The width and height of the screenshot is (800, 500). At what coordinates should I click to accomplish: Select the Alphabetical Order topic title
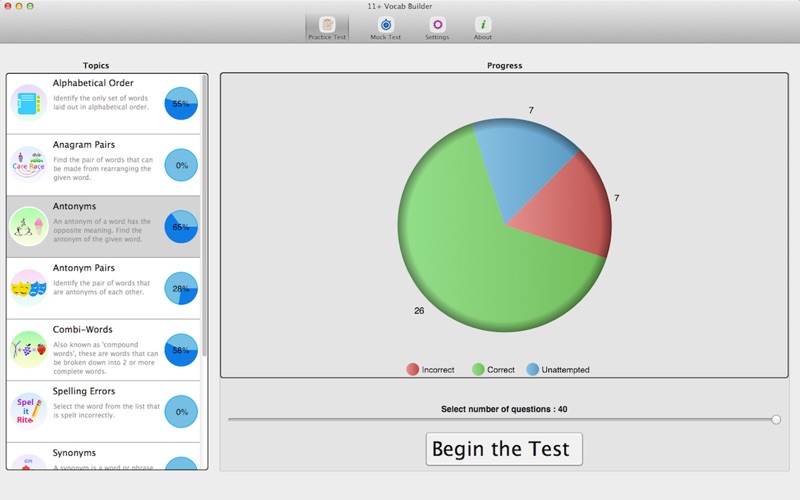tap(93, 83)
